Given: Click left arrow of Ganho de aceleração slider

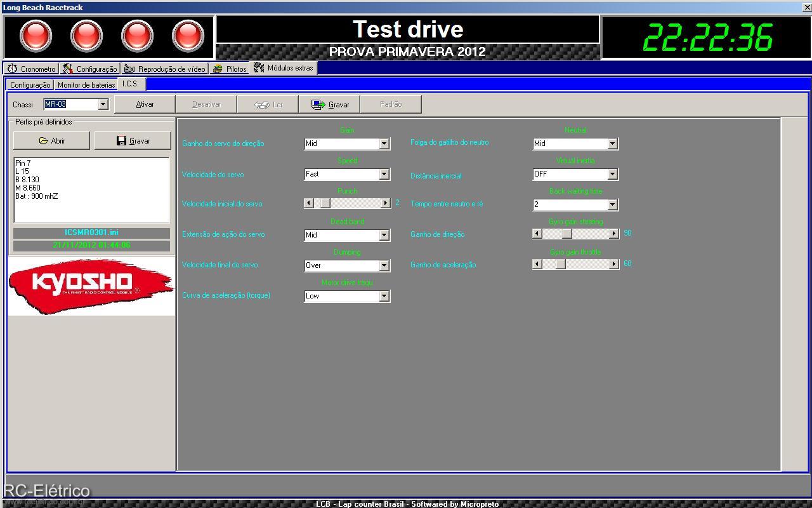Looking at the screenshot, I should click(537, 264).
